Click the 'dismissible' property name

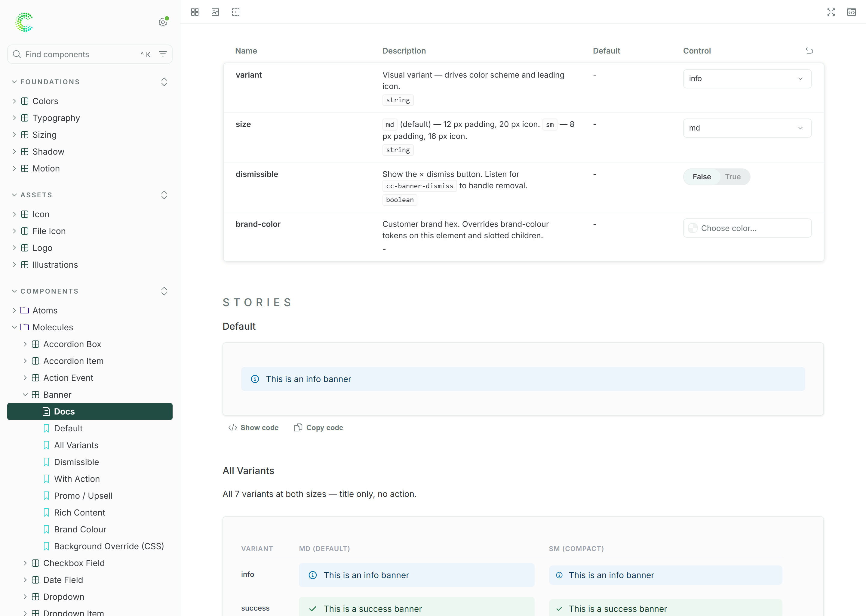tap(257, 174)
